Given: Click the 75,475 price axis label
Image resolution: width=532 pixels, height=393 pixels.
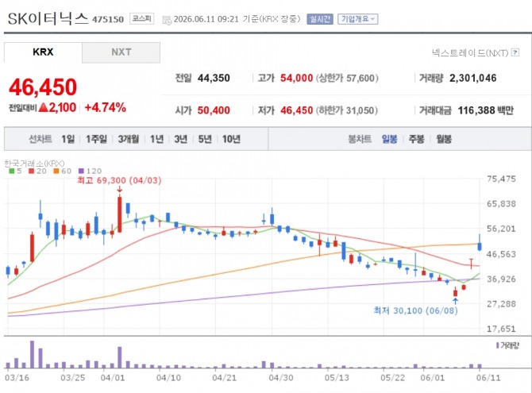Looking at the screenshot, I should [x=501, y=179].
